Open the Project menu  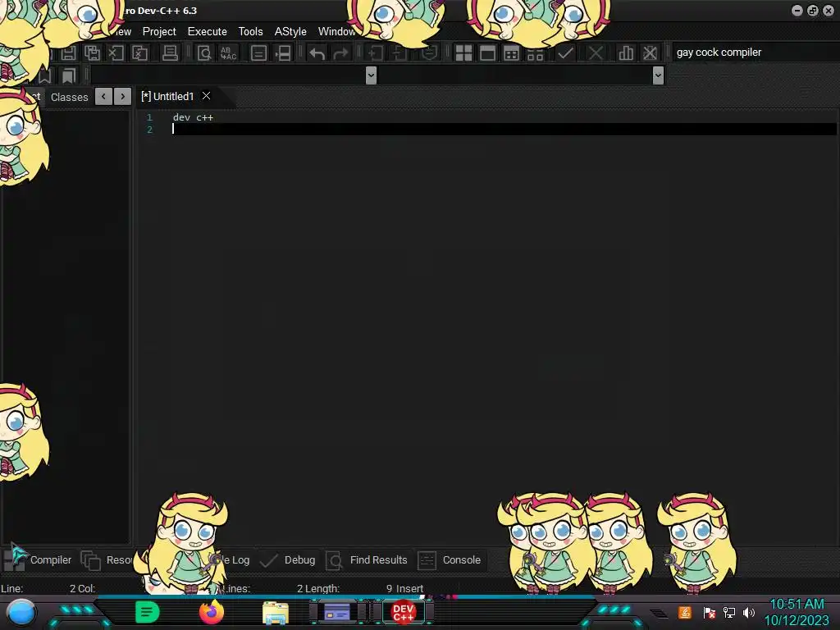coord(159,32)
